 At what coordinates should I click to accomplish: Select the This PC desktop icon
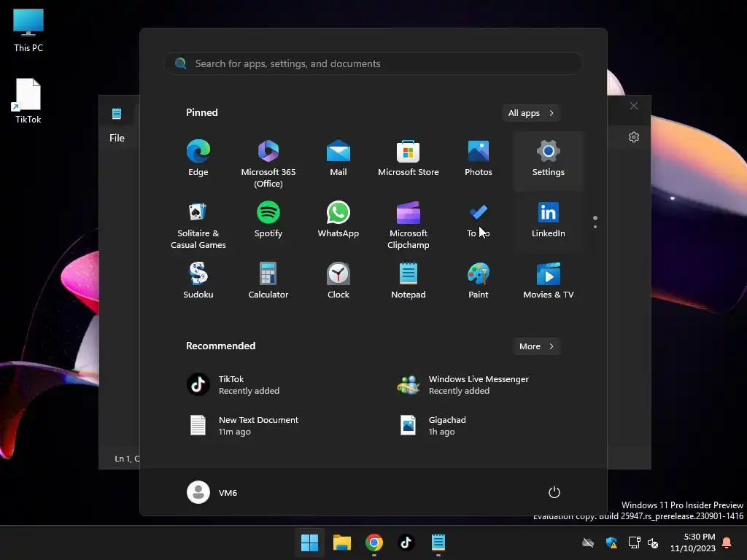(x=28, y=31)
